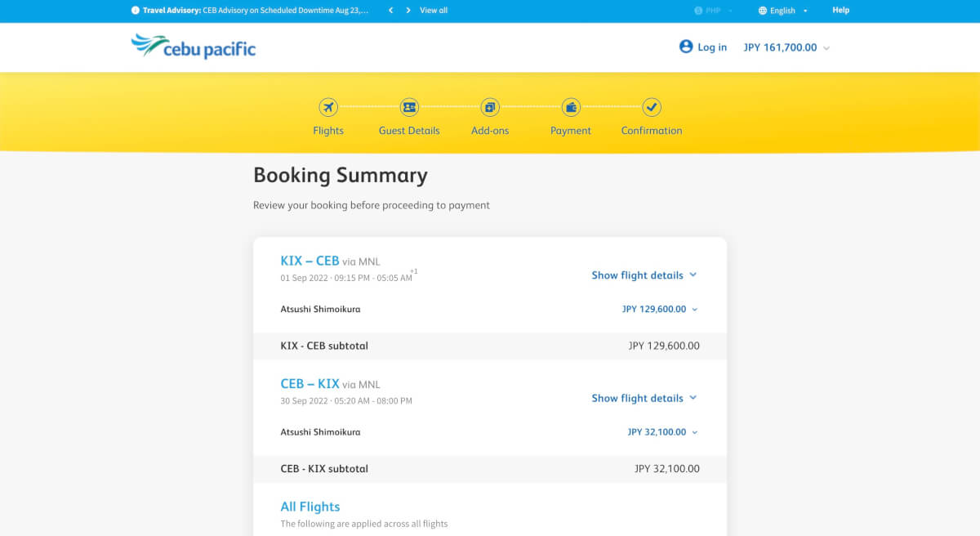The width and height of the screenshot is (980, 536).
Task: Click the Confirmation checkmark step icon
Action: coord(652,107)
